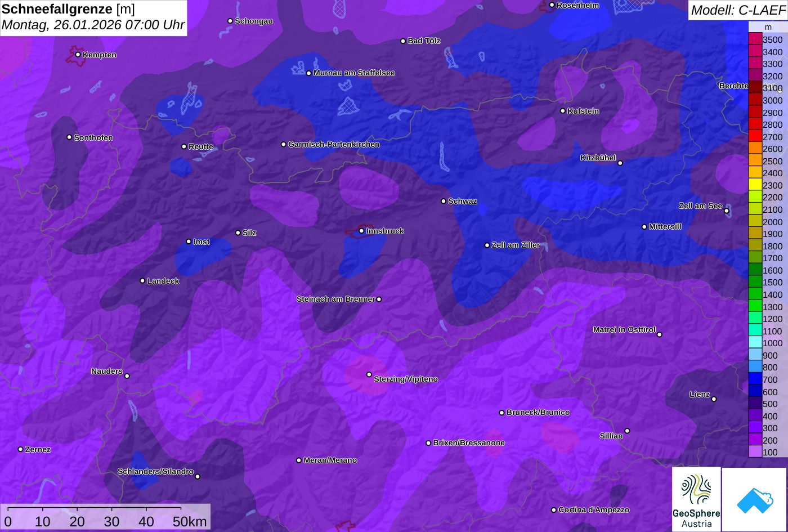
Task: Click the Sonthofen location dot
Action: pos(69,137)
